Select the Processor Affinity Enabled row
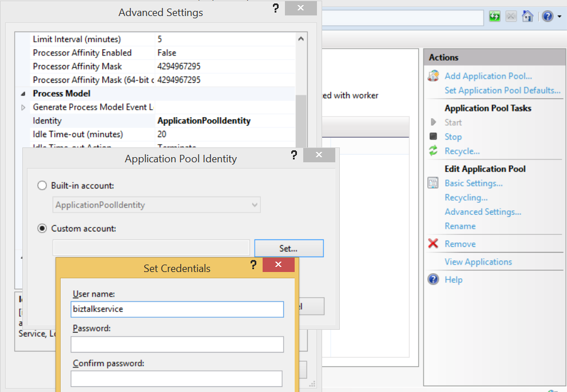The width and height of the screenshot is (567, 392). coord(162,53)
